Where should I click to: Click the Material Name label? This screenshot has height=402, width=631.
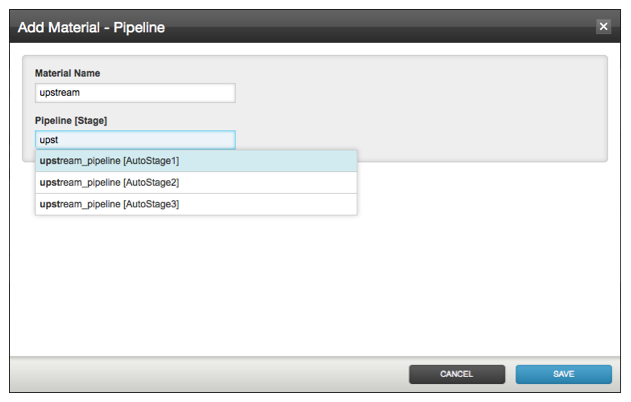pos(67,73)
